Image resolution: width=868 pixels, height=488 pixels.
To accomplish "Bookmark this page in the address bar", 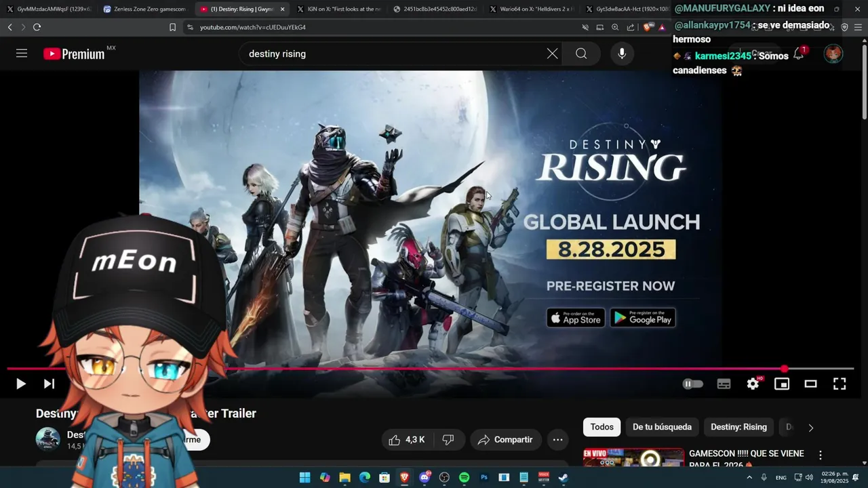I will tap(172, 27).
